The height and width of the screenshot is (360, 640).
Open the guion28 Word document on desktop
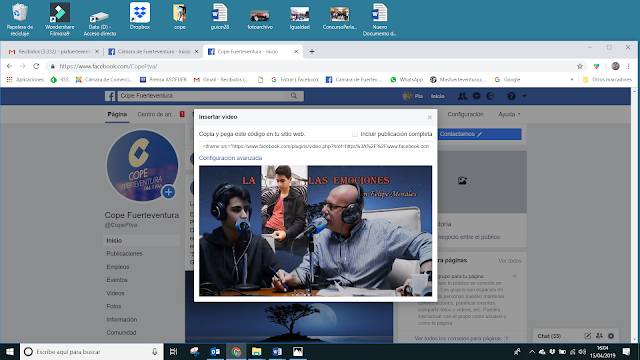click(220, 16)
